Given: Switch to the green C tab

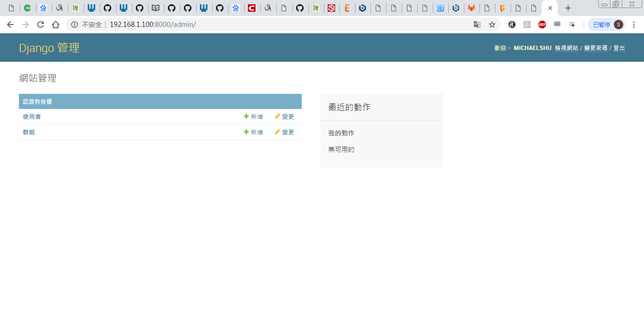Looking at the screenshot, I should pyautogui.click(x=28, y=8).
